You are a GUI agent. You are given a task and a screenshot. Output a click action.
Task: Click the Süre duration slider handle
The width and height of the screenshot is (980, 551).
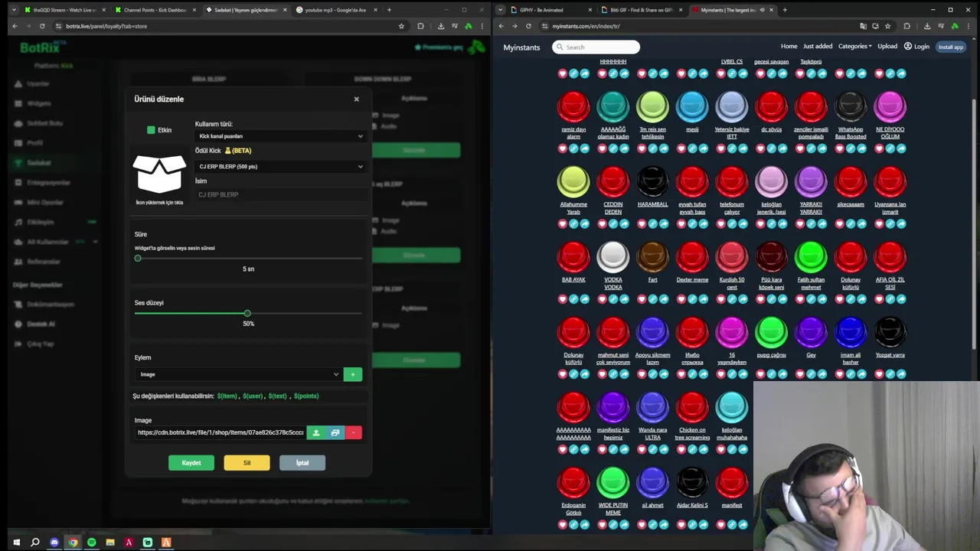[138, 258]
